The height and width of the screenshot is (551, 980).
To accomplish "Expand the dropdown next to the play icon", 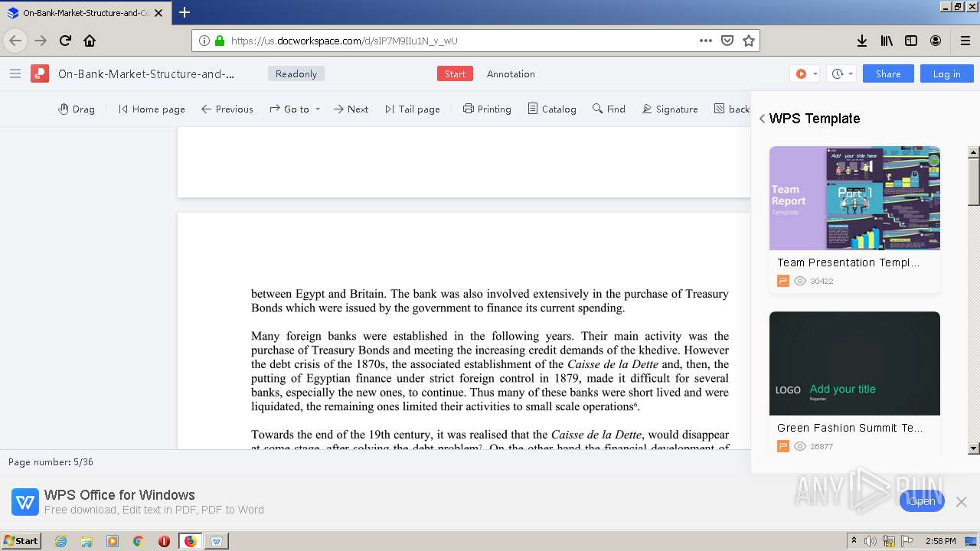I will pos(815,74).
